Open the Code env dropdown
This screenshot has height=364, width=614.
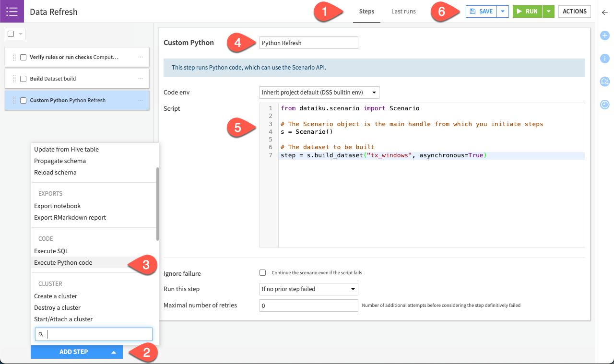click(x=319, y=92)
